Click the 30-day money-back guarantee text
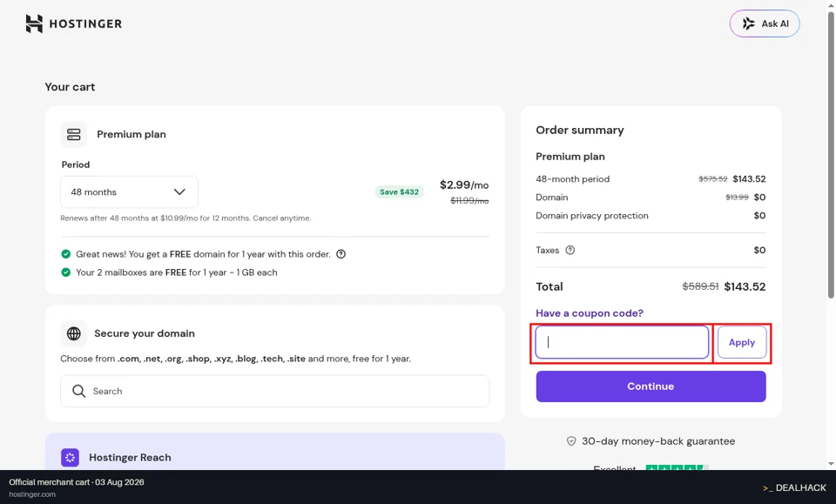This screenshot has height=504, width=836. point(658,441)
